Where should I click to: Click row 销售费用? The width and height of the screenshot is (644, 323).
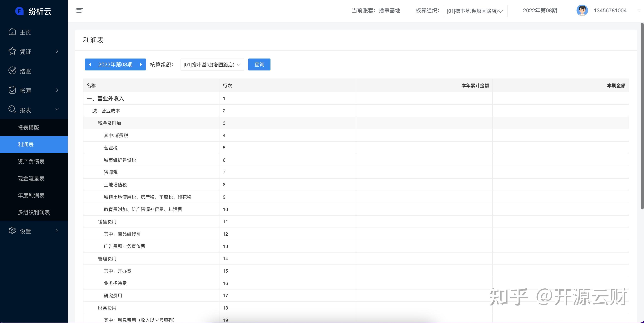pyautogui.click(x=356, y=222)
